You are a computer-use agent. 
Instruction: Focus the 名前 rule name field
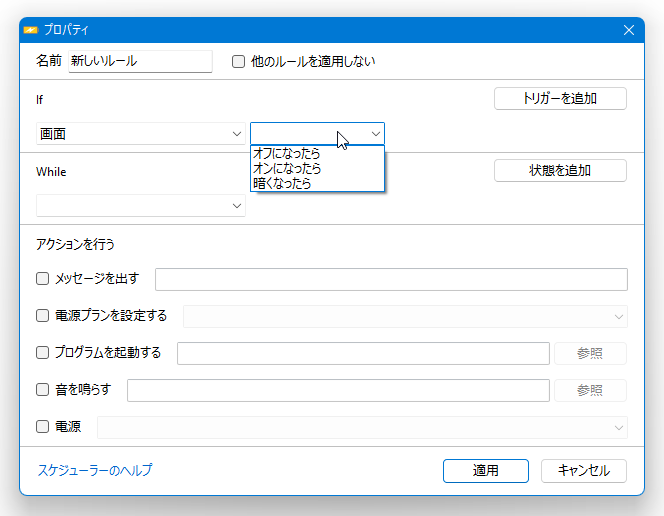pyautogui.click(x=140, y=61)
